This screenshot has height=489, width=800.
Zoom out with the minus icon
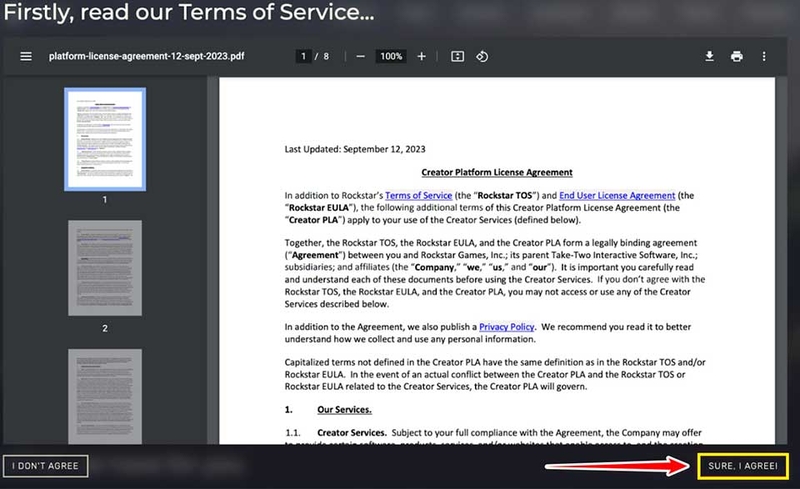coord(360,56)
